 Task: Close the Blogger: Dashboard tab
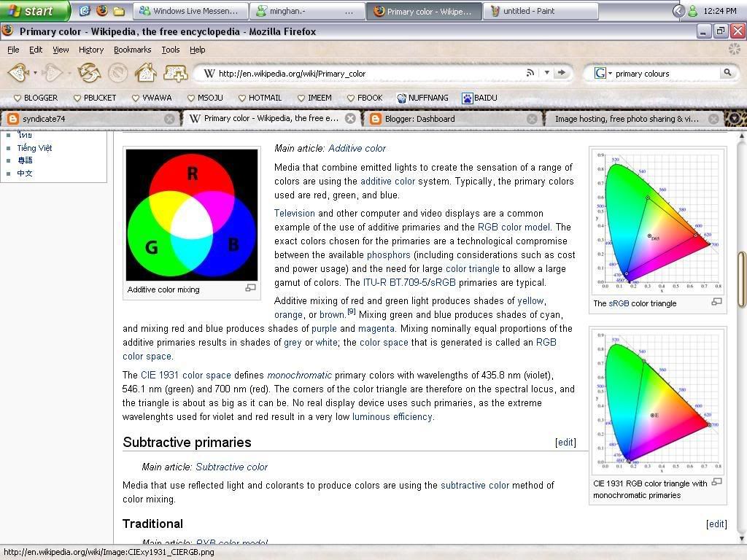(532, 119)
